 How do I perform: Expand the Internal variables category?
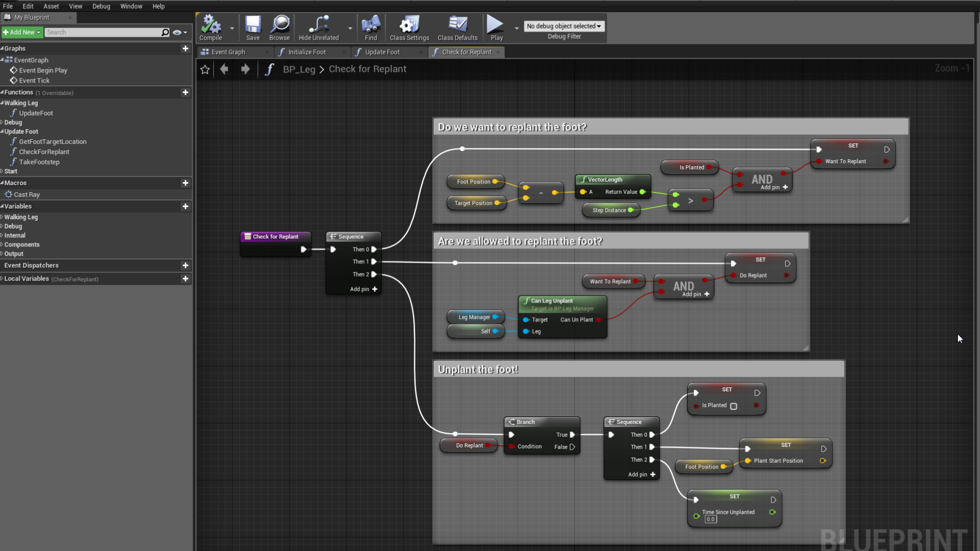pos(14,235)
